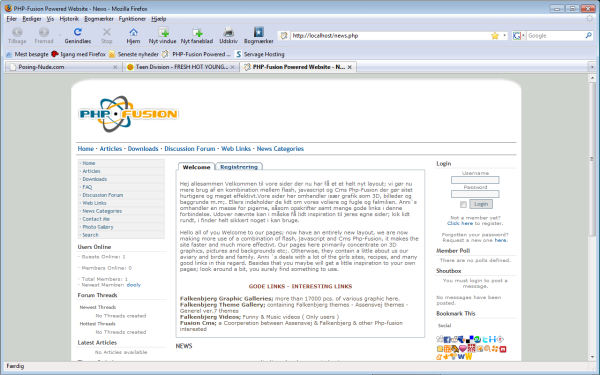Expand the Google search engine dropdown
Screen dimensions: 600x375
[x=519, y=36]
